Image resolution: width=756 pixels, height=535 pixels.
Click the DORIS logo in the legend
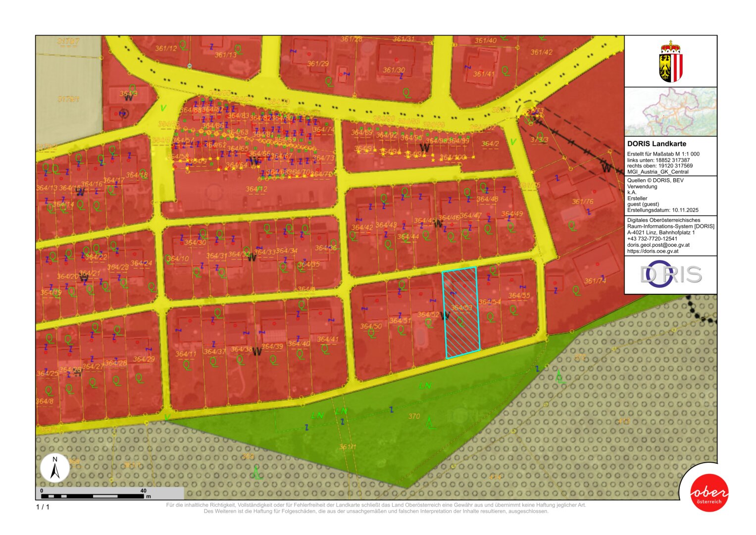[670, 274]
